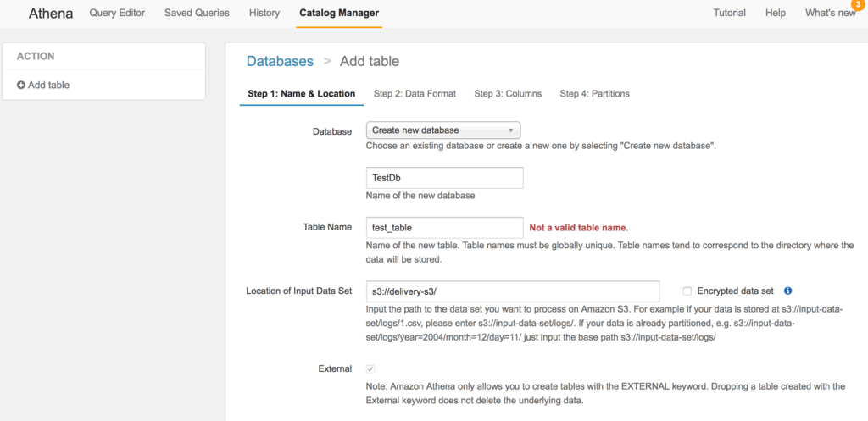Image resolution: width=868 pixels, height=421 pixels.
Task: Click the 'Name of the new database' hint
Action: pos(420,196)
